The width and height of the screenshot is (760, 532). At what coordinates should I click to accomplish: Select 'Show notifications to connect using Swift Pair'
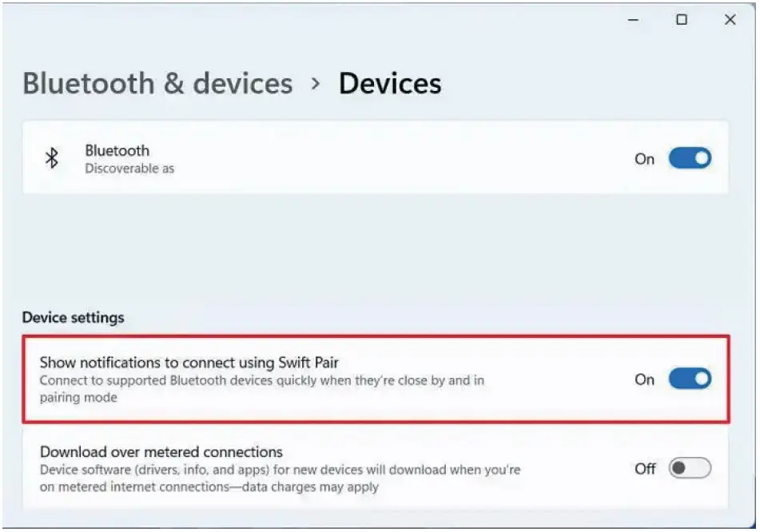point(189,363)
